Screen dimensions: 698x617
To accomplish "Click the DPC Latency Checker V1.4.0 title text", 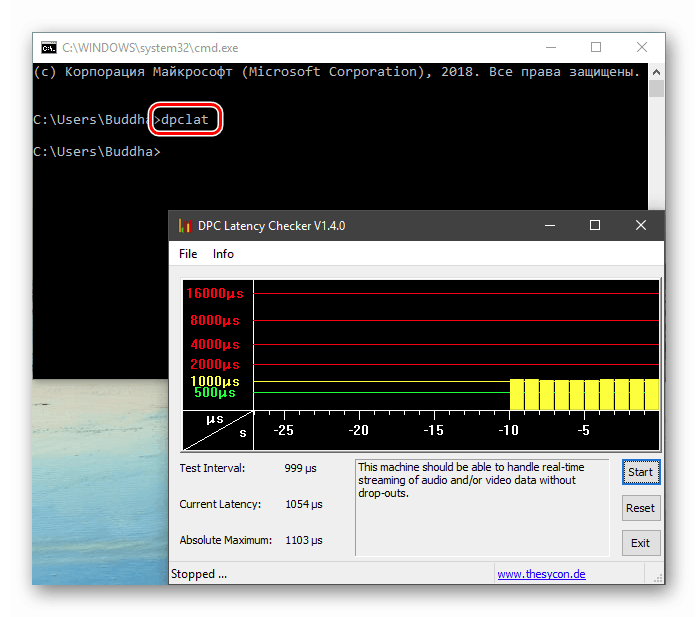I will point(272,226).
